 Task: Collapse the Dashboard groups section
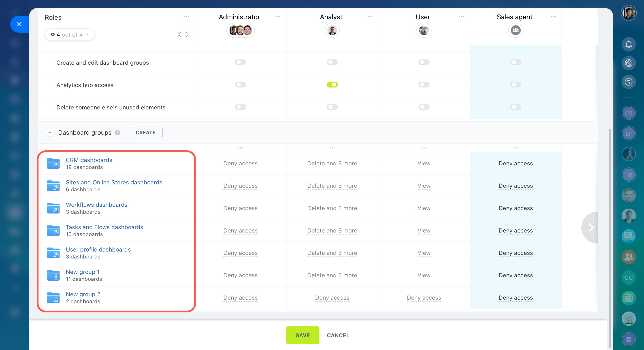[50, 132]
